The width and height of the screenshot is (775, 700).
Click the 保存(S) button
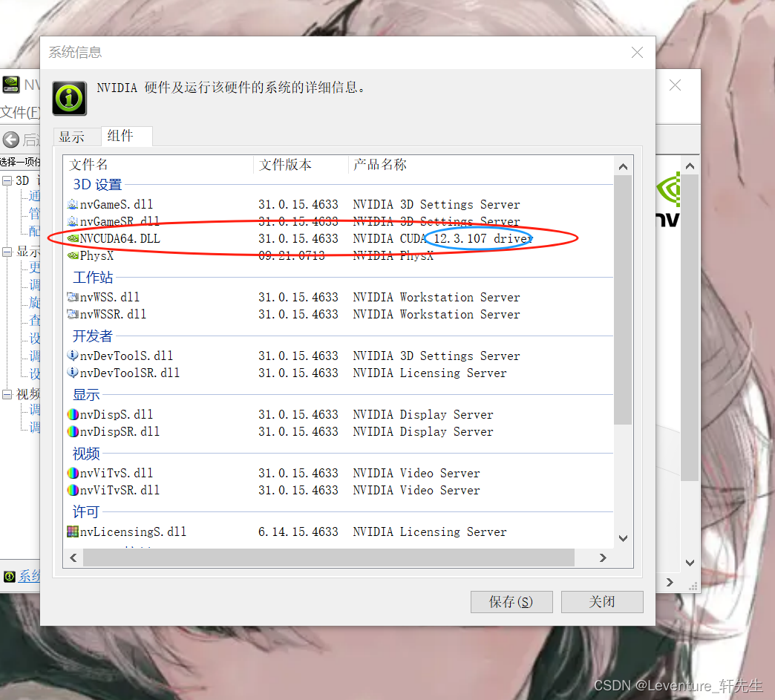[511, 601]
